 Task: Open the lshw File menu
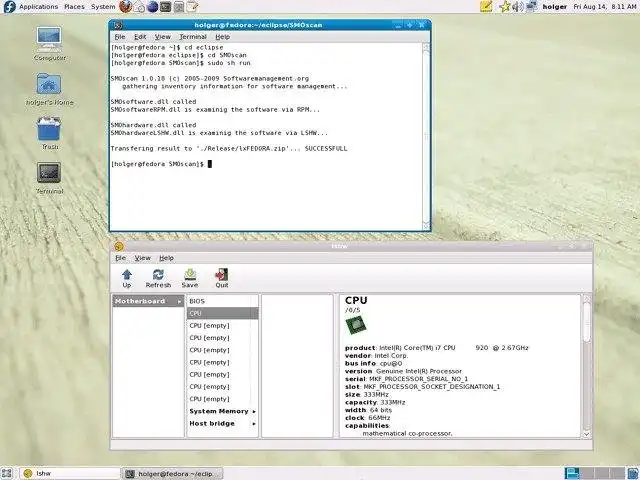[x=120, y=258]
